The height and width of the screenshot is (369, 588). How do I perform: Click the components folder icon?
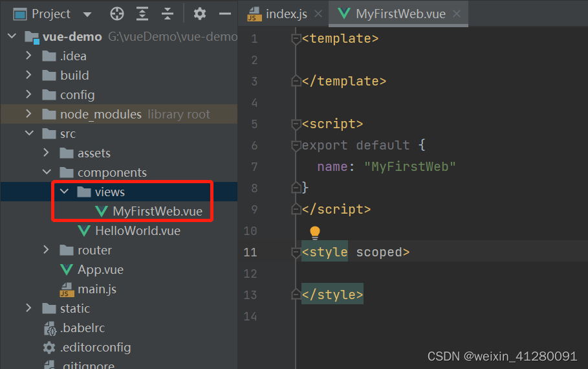click(67, 173)
